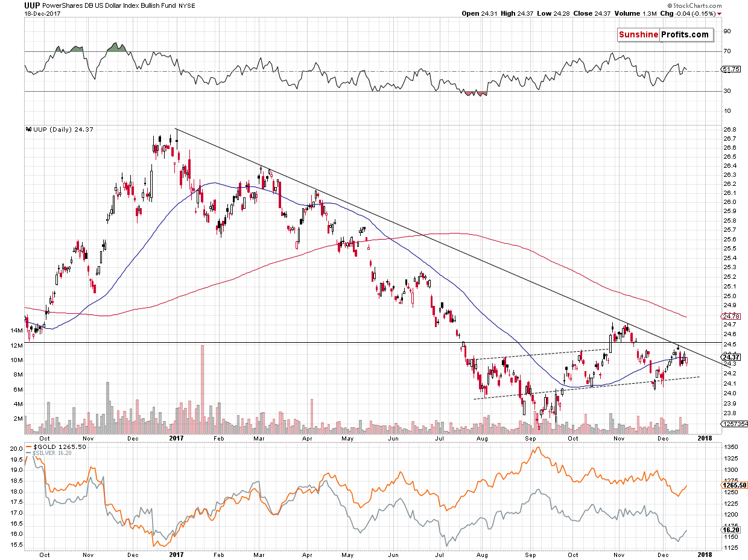Click the UUP ticker symbol in header
This screenshot has height=560, width=748.
33,5
